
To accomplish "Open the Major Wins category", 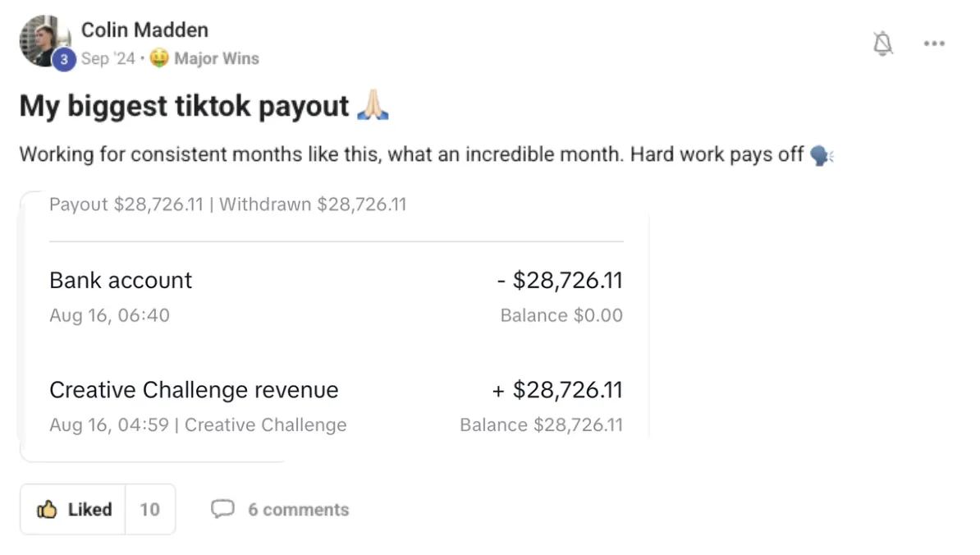I will (x=217, y=59).
